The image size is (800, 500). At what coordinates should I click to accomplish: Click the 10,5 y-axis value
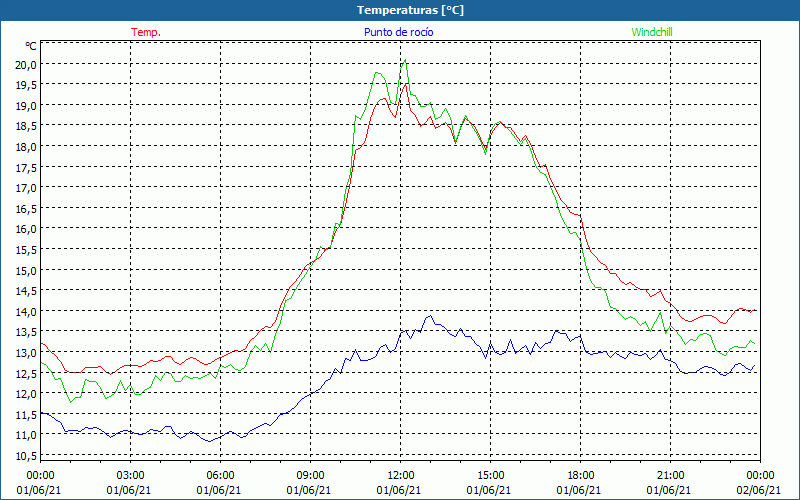click(x=27, y=456)
